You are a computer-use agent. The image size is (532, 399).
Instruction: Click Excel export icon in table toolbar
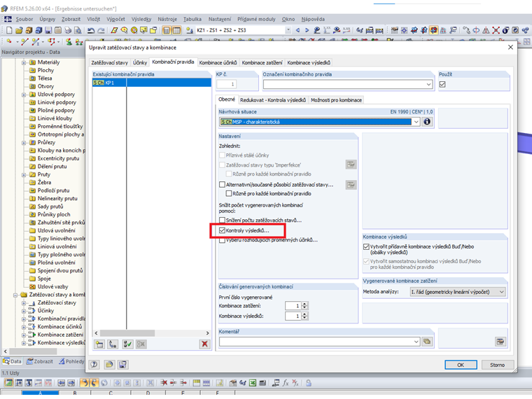coord(253,383)
